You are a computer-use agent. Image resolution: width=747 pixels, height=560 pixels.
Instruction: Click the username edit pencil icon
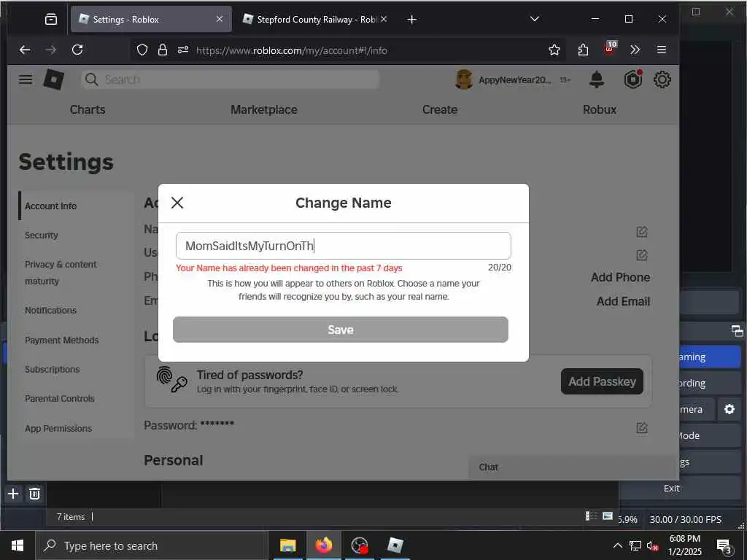coord(642,255)
